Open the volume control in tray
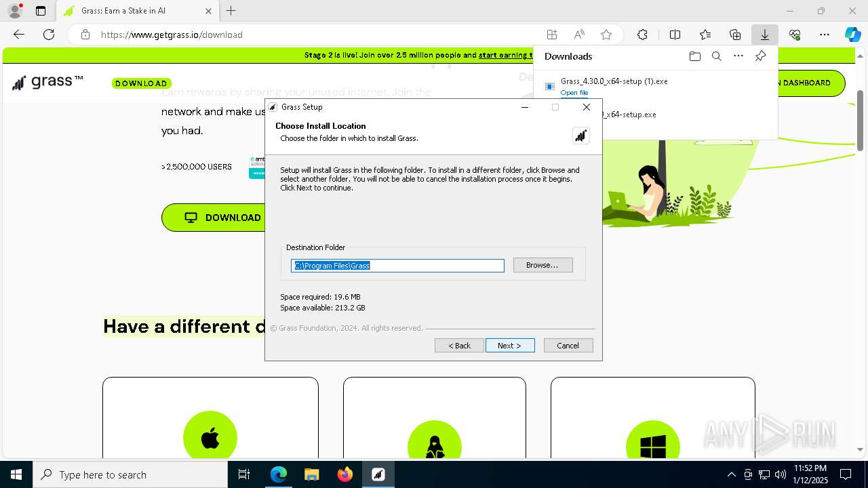 (780, 474)
